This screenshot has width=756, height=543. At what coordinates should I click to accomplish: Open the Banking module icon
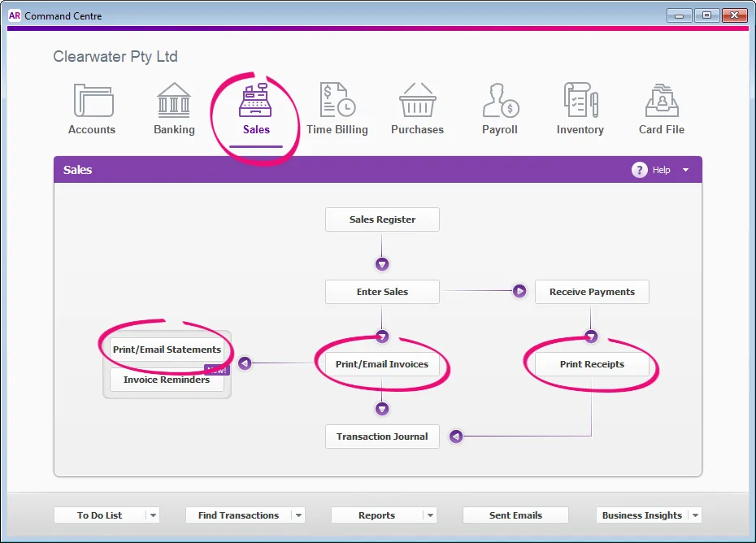174,100
